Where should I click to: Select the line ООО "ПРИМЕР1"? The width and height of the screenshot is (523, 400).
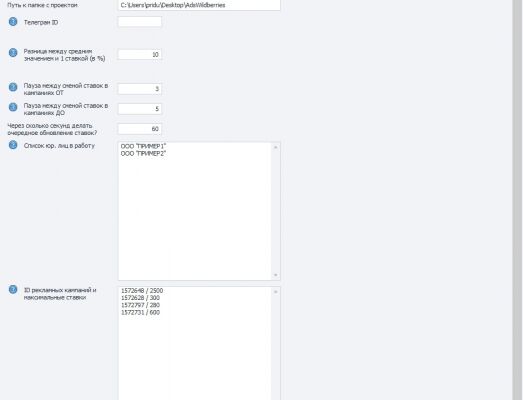(x=143, y=146)
